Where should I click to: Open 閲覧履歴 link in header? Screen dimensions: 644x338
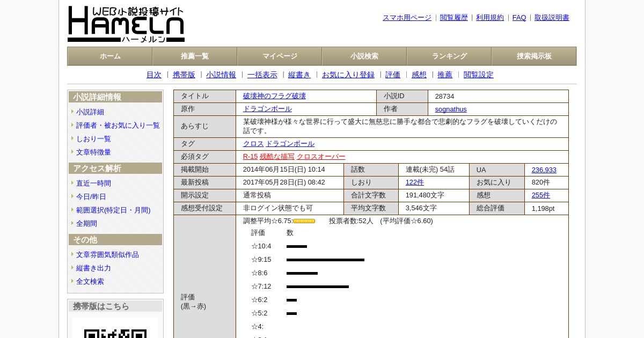[454, 18]
